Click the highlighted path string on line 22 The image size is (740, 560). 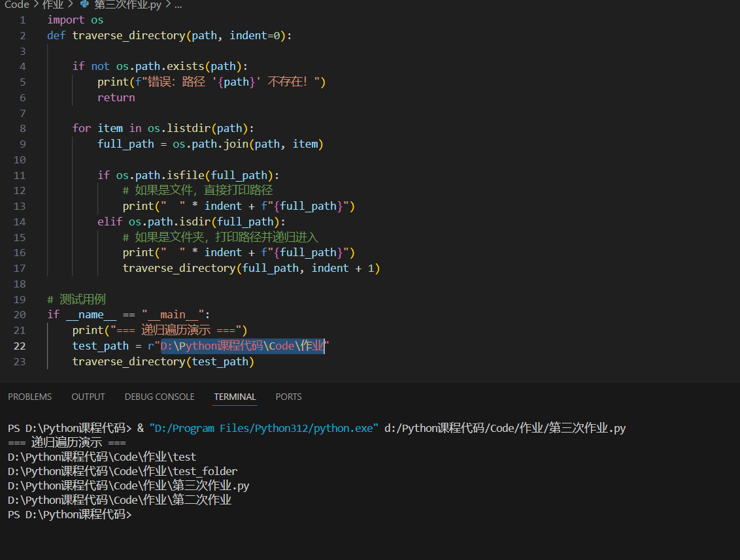(243, 346)
